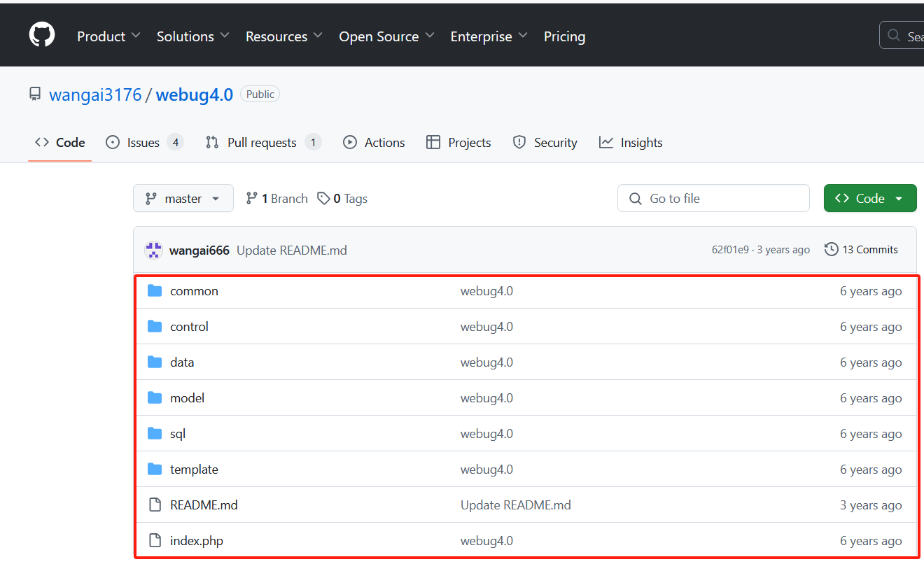Click the wangai666 author name
The height and width of the screenshot is (571, 924).
tap(199, 250)
